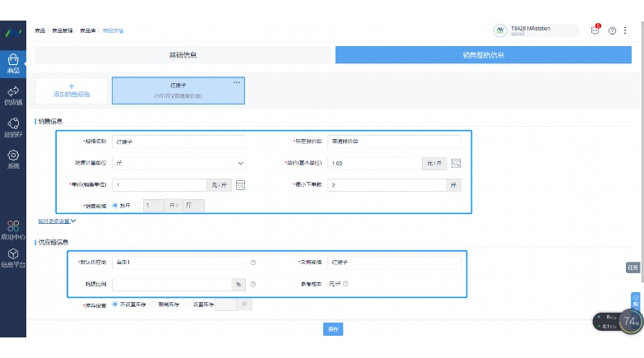Click the app logo at the sidebar top
This screenshot has height=358, width=644.
[13, 32]
